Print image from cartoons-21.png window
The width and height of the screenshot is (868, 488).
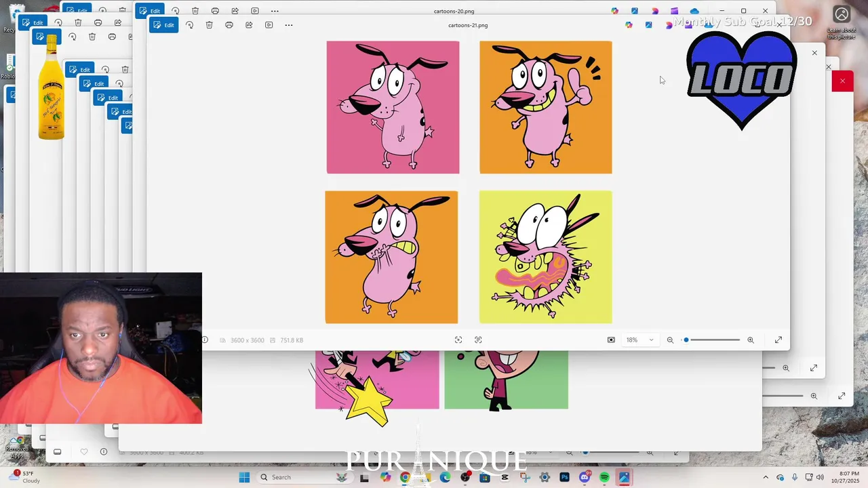(x=229, y=25)
